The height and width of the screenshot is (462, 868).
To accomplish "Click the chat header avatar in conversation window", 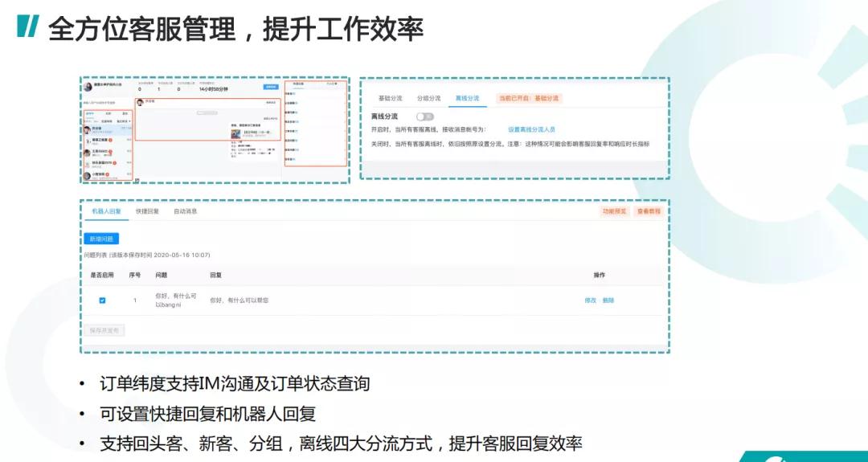I will 140,102.
